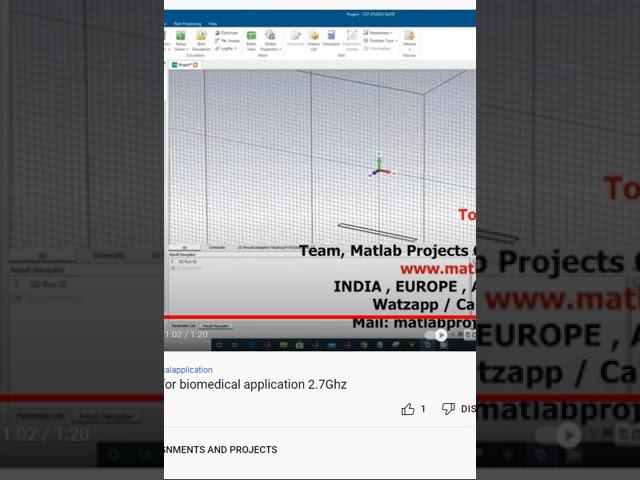Open the yellow folder icon in the taskbar
Viewport: 640px width, 480px height.
(283, 345)
